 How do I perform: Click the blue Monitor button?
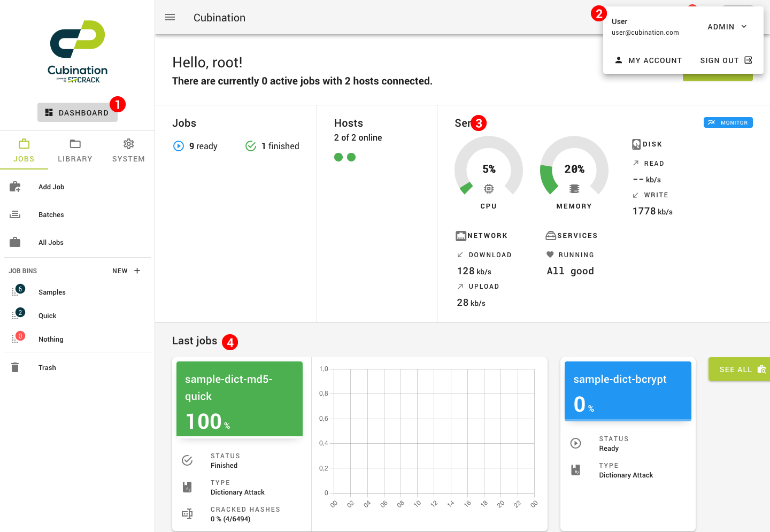click(x=728, y=122)
